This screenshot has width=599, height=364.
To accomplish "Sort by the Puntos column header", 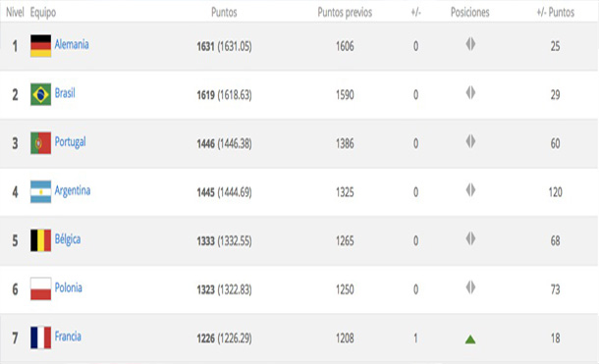I will point(224,12).
